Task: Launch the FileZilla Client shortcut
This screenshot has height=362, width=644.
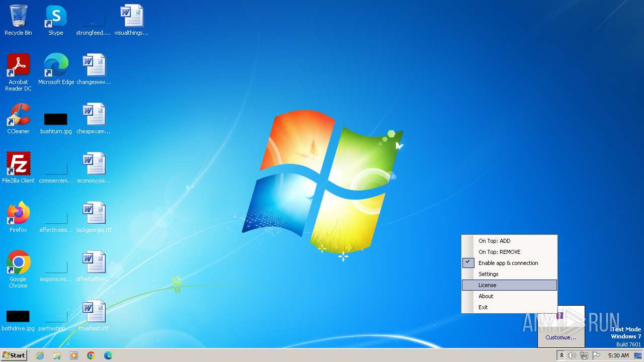Action: pos(18,168)
